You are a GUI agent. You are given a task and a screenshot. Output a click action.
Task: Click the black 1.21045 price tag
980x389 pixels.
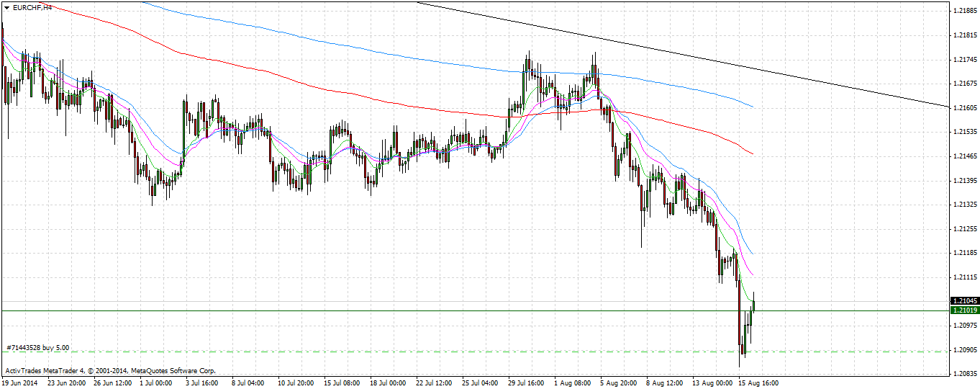[965, 300]
